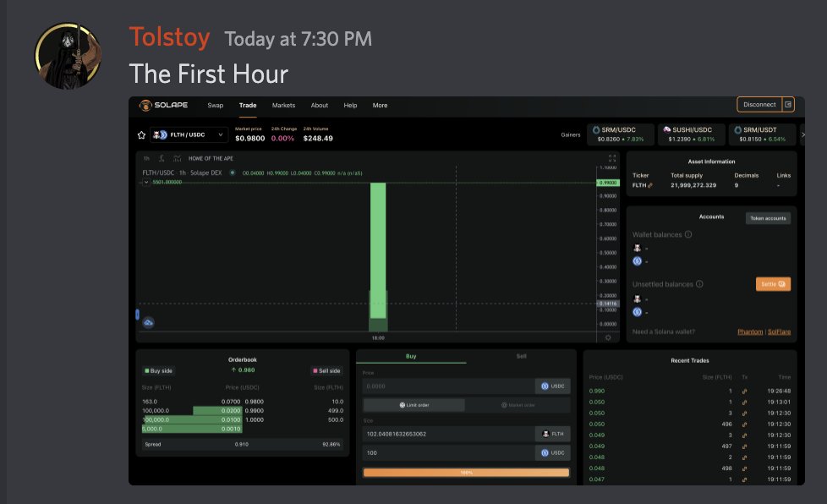Open the About menu item

coord(319,106)
